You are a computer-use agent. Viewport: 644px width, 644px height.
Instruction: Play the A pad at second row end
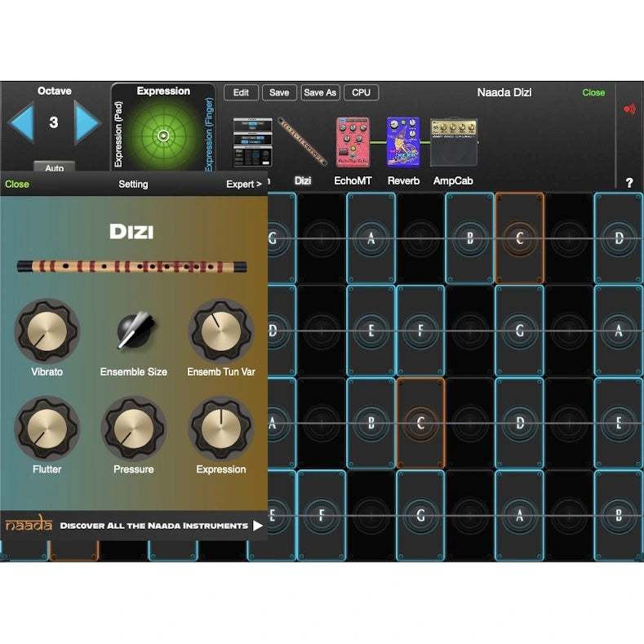(x=619, y=331)
